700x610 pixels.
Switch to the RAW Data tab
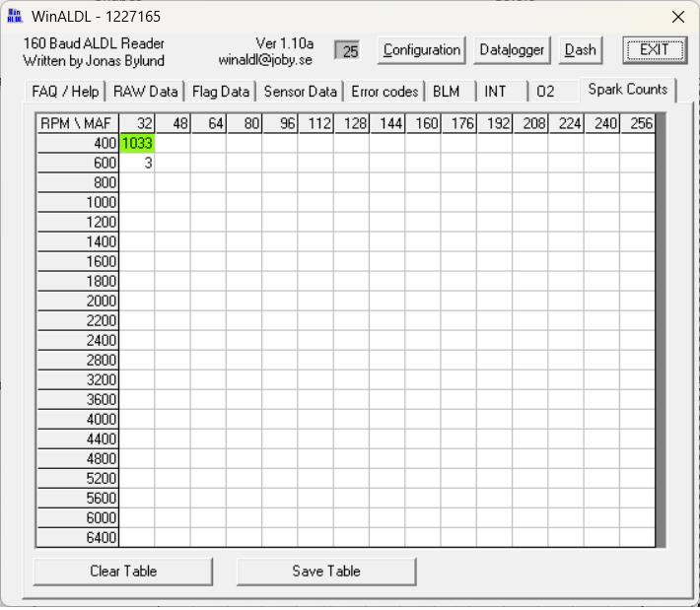pyautogui.click(x=146, y=92)
